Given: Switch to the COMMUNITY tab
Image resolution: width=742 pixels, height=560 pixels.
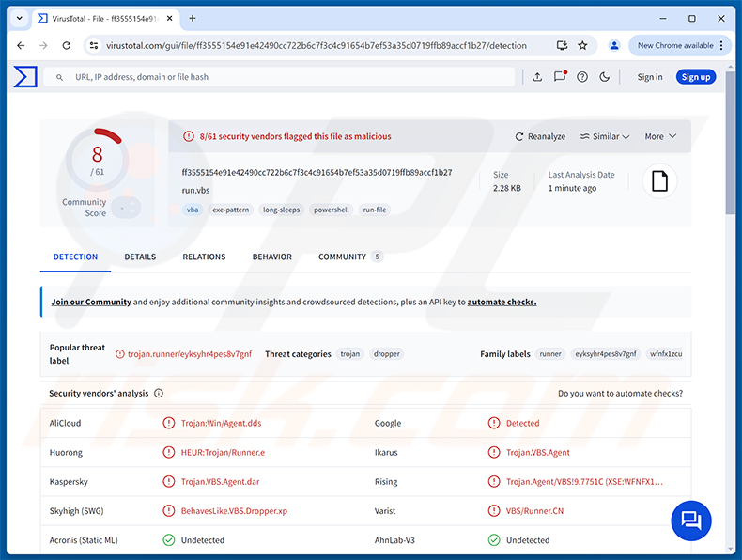Looking at the screenshot, I should (x=350, y=257).
